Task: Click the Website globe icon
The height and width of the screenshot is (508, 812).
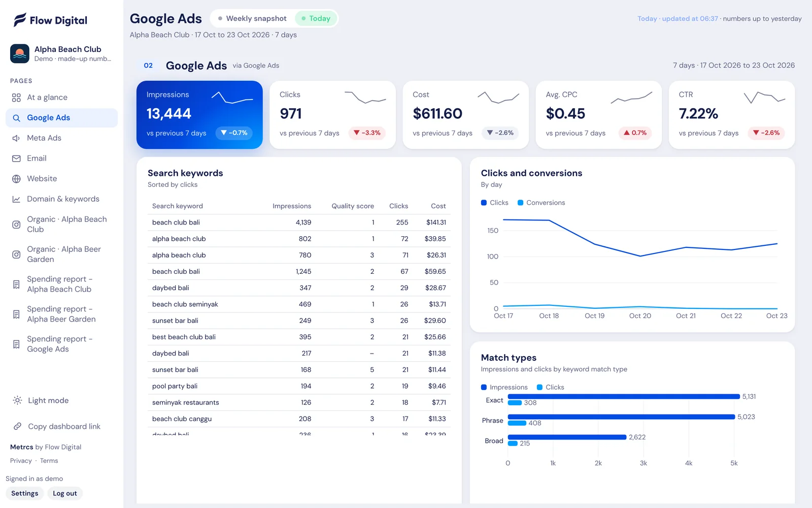Action: (x=16, y=179)
